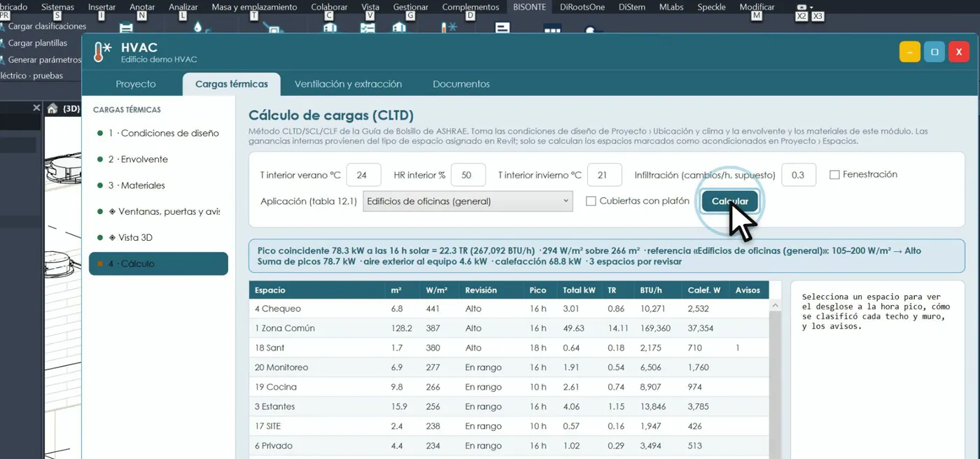Screen dimensions: 980x459
Task: Select the BISONTE ribbon tab
Action: click(529, 7)
